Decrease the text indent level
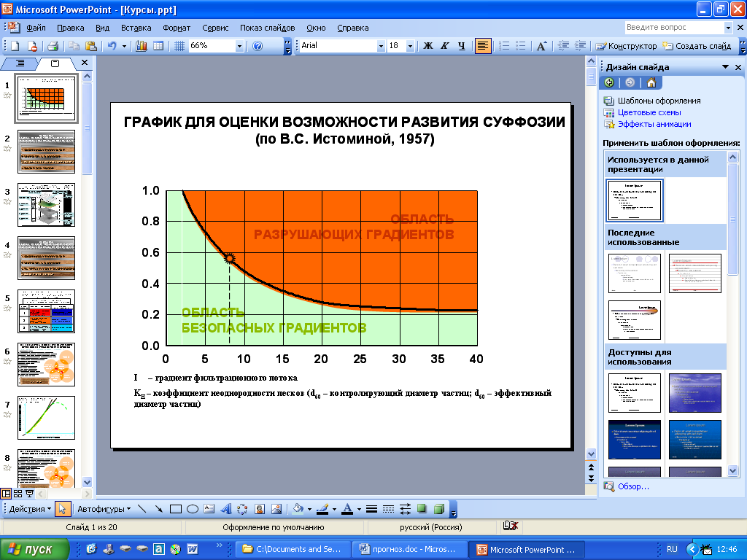Image resolution: width=747 pixels, height=560 pixels. pos(564,46)
